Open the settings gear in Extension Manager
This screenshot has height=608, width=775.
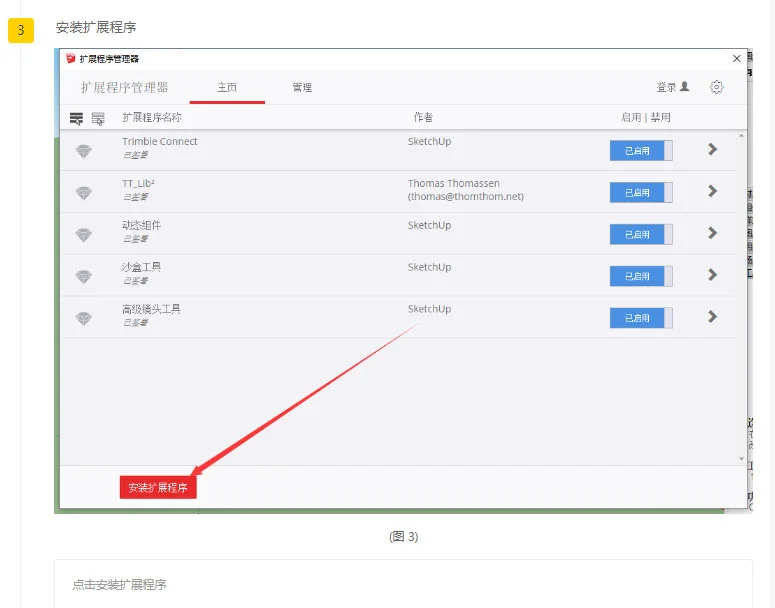coord(717,87)
